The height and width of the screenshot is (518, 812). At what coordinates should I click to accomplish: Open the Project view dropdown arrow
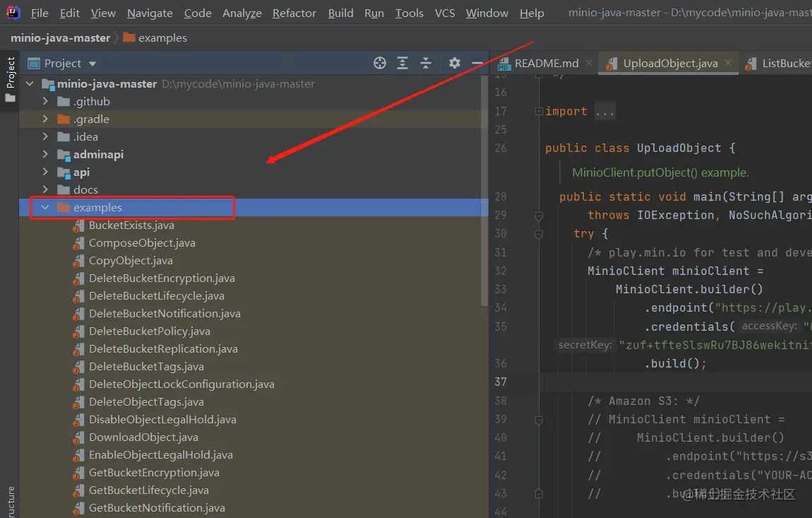click(92, 64)
